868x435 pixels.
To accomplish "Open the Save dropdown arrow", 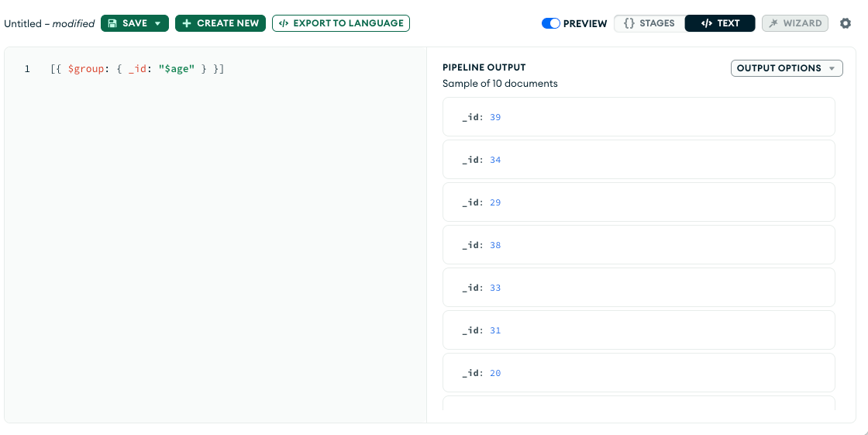I will tap(157, 23).
